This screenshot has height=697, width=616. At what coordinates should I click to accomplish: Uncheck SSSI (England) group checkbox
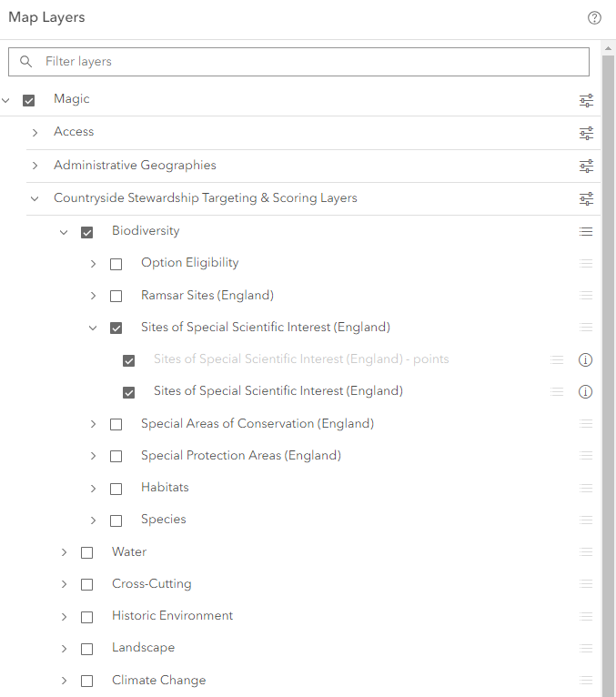point(116,328)
